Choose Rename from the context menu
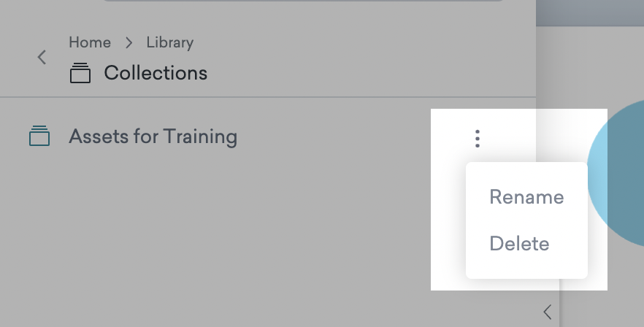This screenshot has height=327, width=644. point(526,197)
